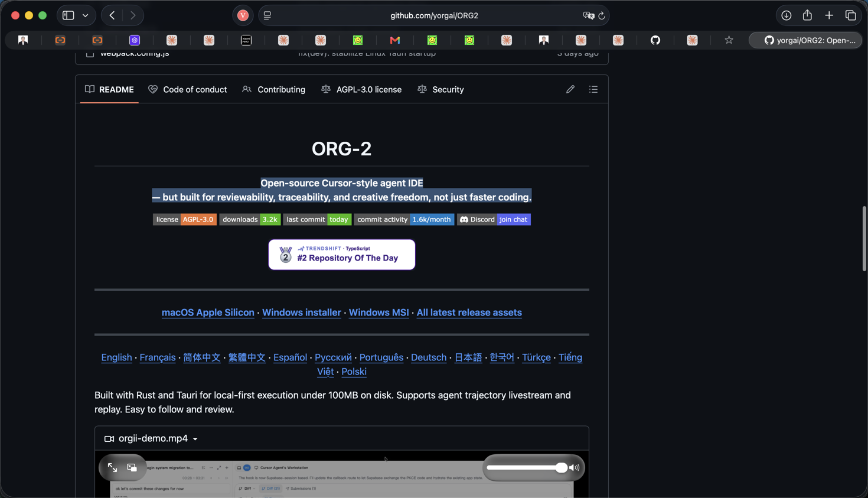Enter video fullscreen mode
This screenshot has width=868, height=498.
pos(112,467)
